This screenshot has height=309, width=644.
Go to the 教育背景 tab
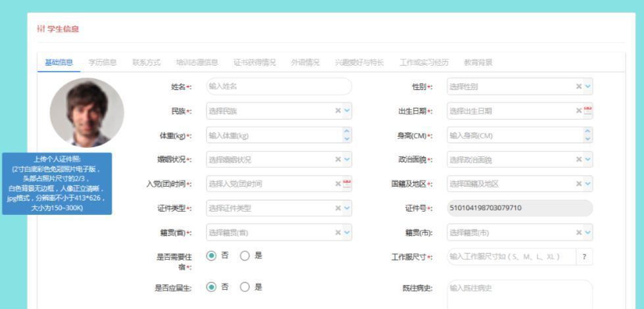(478, 62)
